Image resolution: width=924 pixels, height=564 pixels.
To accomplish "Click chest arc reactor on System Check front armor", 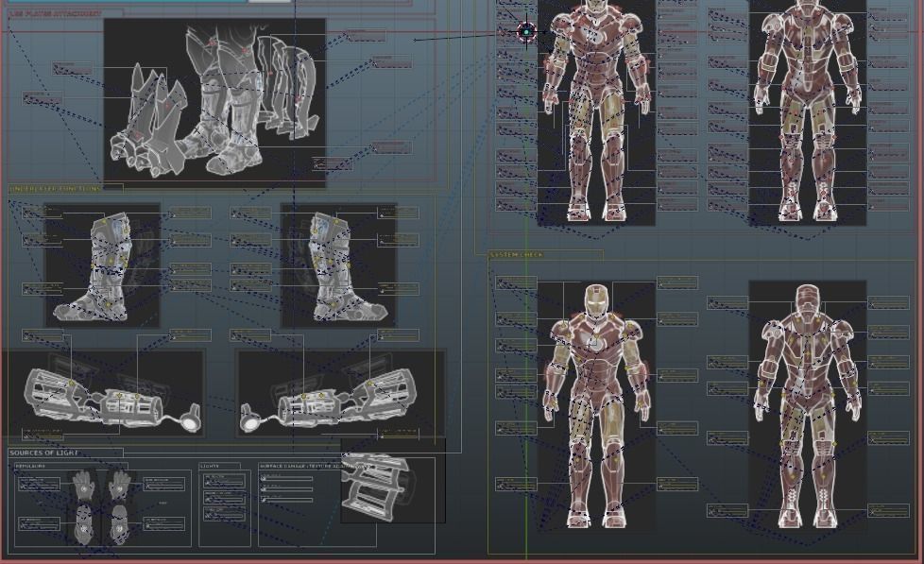I will pos(596,342).
